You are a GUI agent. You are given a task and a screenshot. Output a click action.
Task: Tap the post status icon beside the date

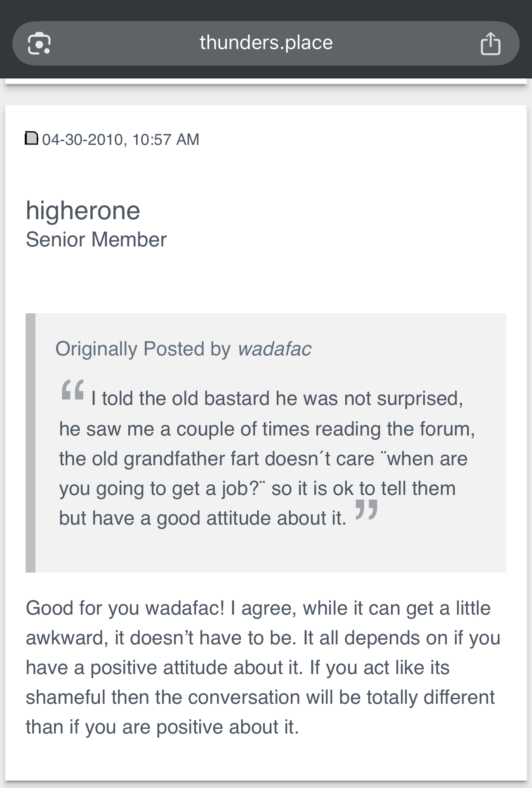32,138
